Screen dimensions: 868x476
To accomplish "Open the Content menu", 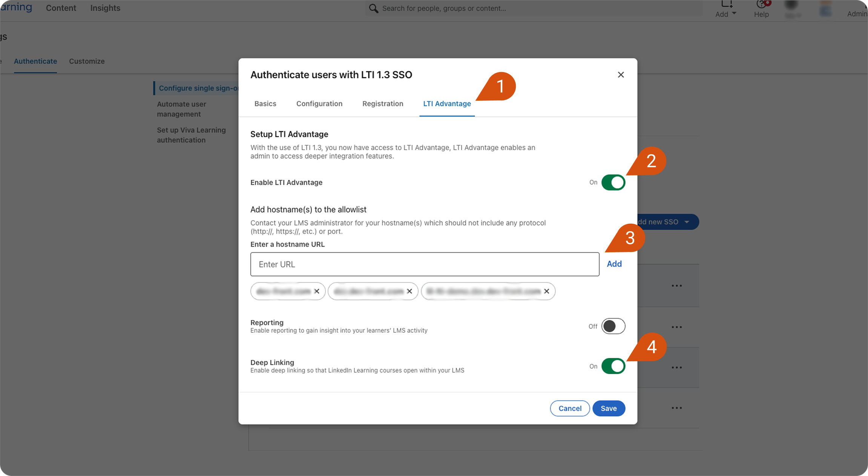I will (x=61, y=8).
